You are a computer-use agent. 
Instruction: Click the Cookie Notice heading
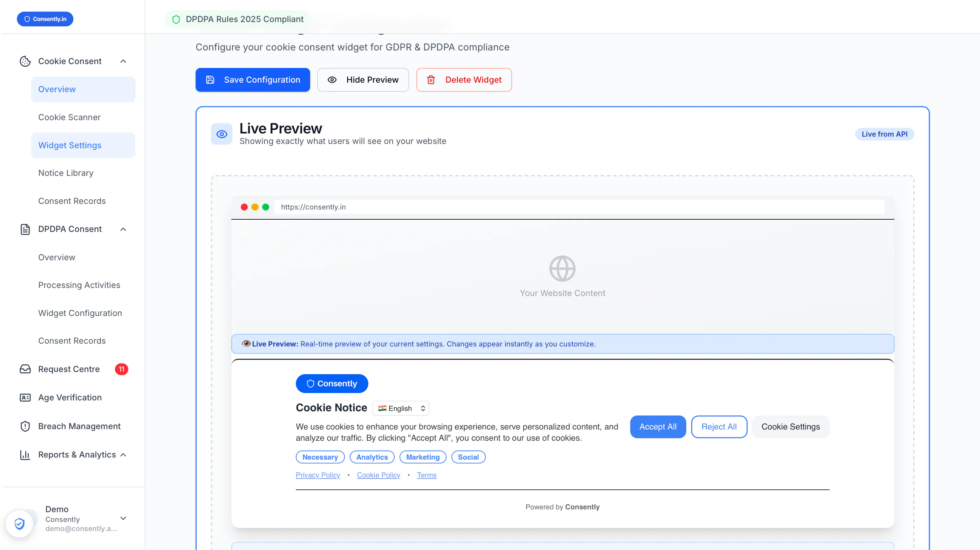click(331, 408)
